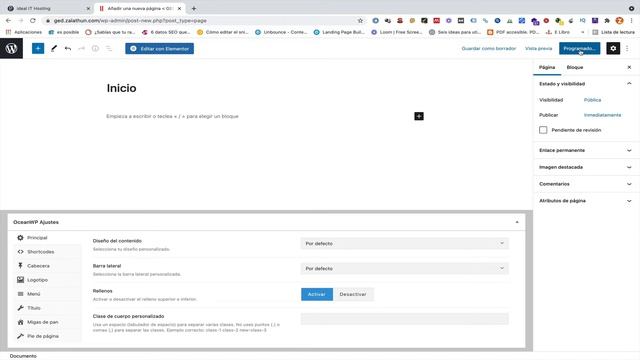Viewport: 640px width, 360px height.
Task: Open OceanWP Shortcodes section
Action: [40, 252]
